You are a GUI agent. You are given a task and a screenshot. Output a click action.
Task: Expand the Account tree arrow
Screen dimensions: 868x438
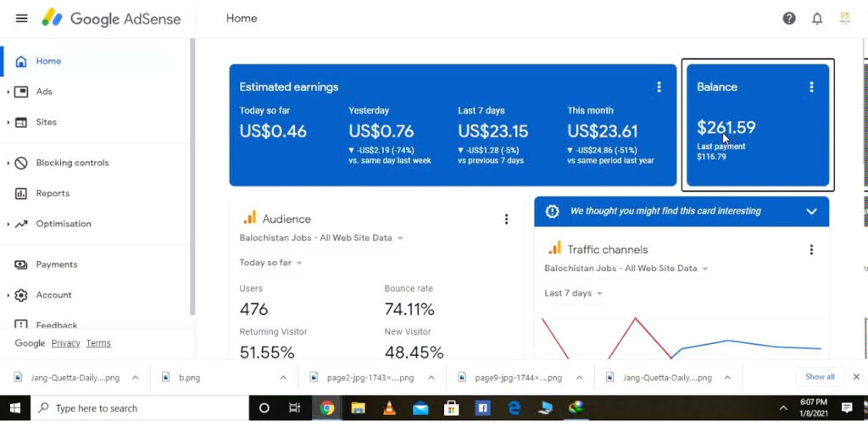coord(8,296)
